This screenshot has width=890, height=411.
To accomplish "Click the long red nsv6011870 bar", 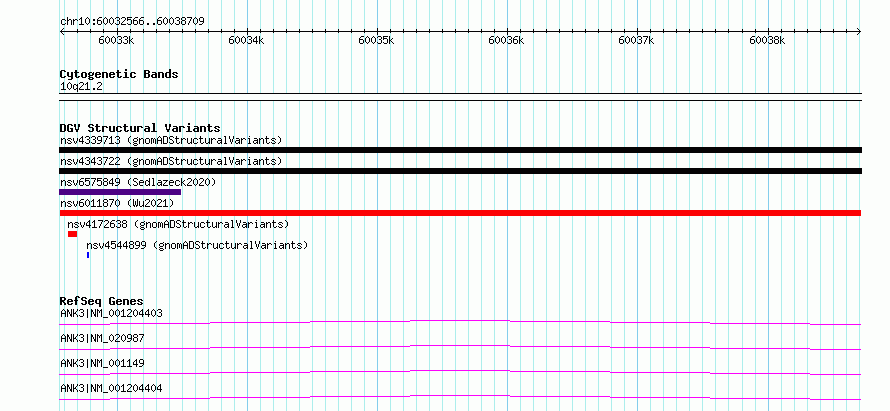I will (x=460, y=213).
